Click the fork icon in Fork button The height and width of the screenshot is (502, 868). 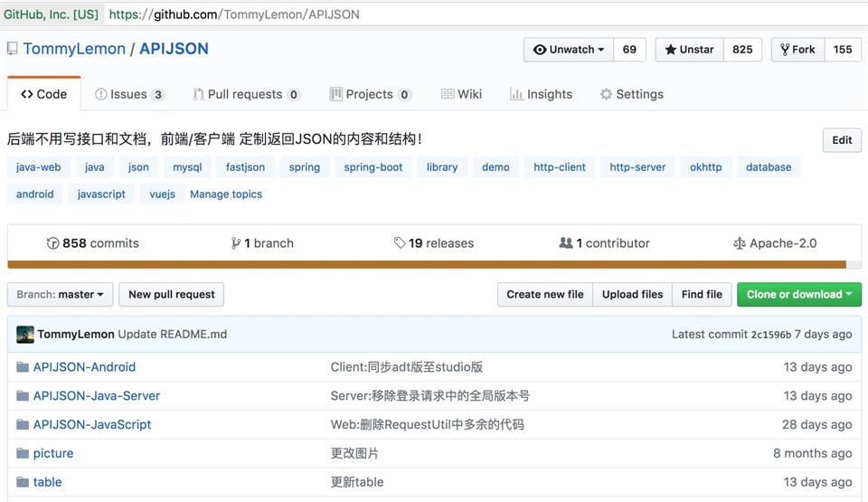click(x=785, y=50)
